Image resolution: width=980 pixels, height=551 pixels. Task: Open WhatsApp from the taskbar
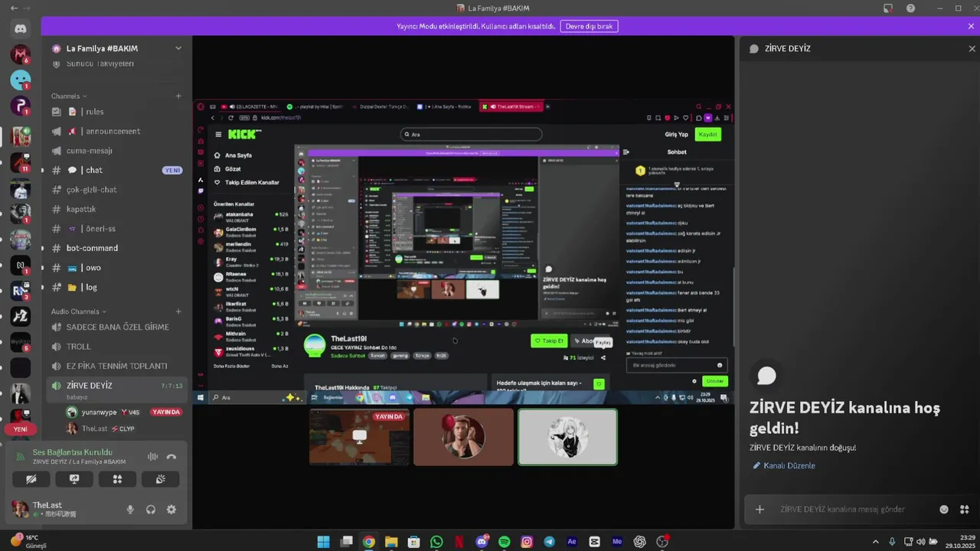click(x=436, y=542)
